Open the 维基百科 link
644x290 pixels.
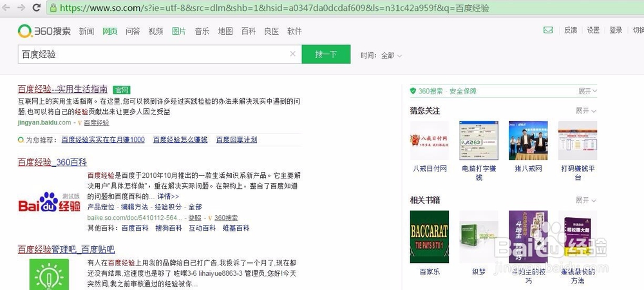coord(236,228)
